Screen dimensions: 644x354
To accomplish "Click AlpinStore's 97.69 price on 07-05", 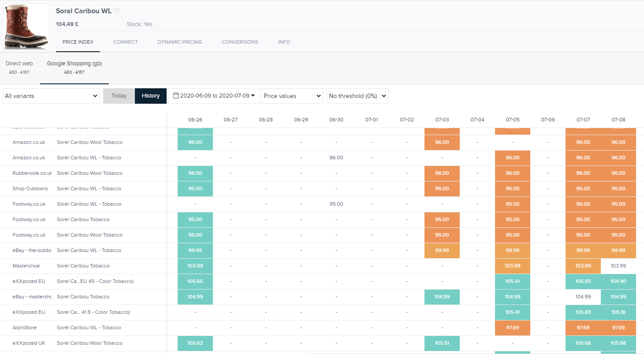I will pos(513,328).
